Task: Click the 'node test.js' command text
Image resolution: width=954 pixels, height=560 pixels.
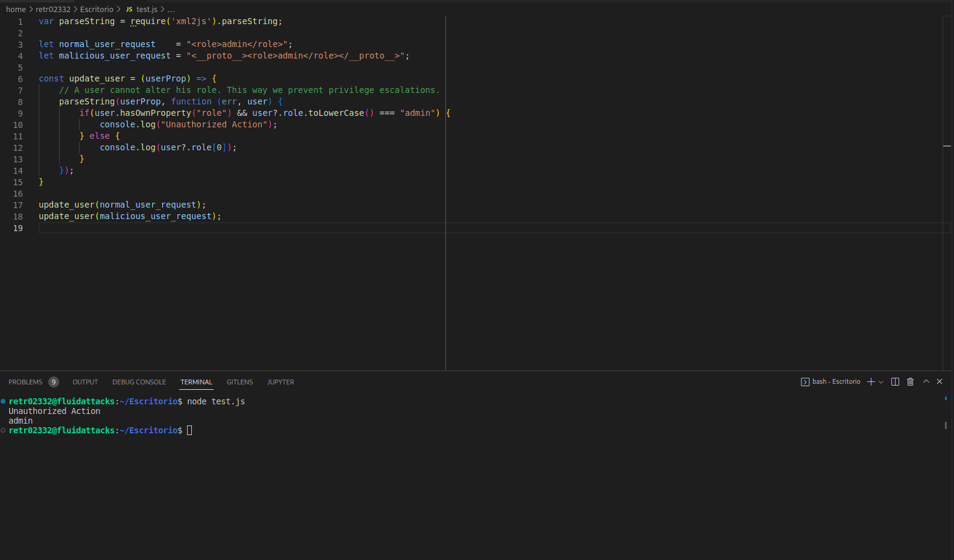Action: point(216,401)
